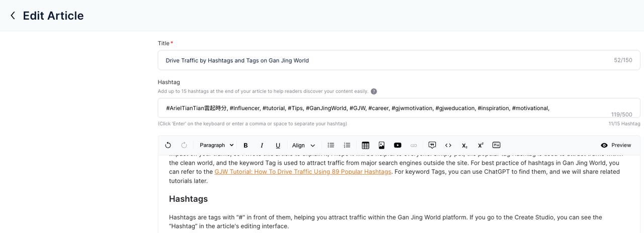This screenshot has height=233, width=644.
Task: Insert a bulleted list
Action: point(331,145)
